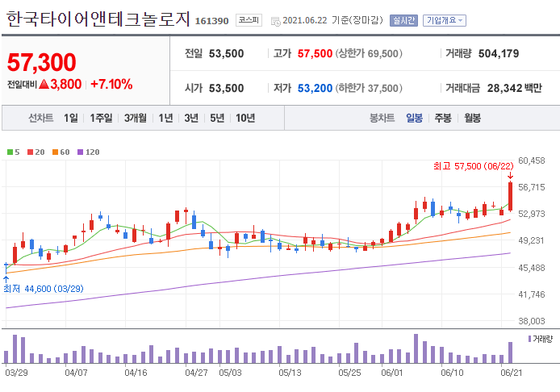Select the 1주일 line chart tab

pyautogui.click(x=101, y=118)
